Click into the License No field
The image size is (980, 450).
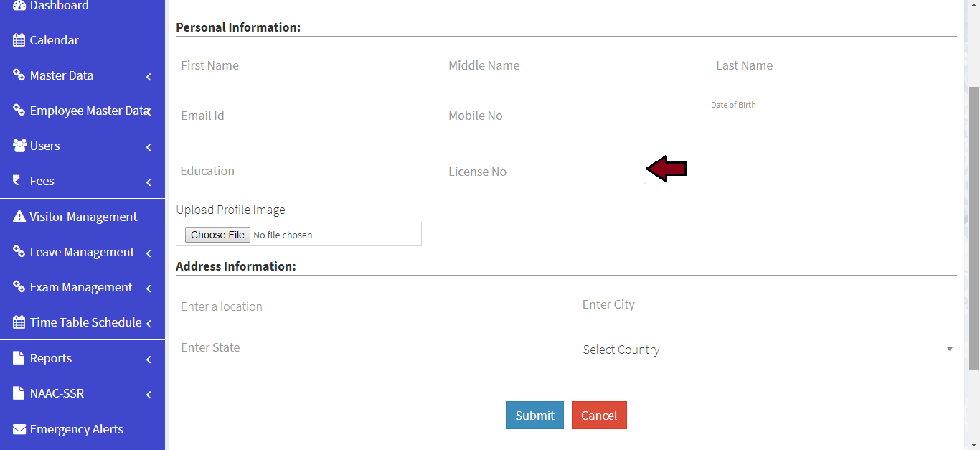[544, 172]
